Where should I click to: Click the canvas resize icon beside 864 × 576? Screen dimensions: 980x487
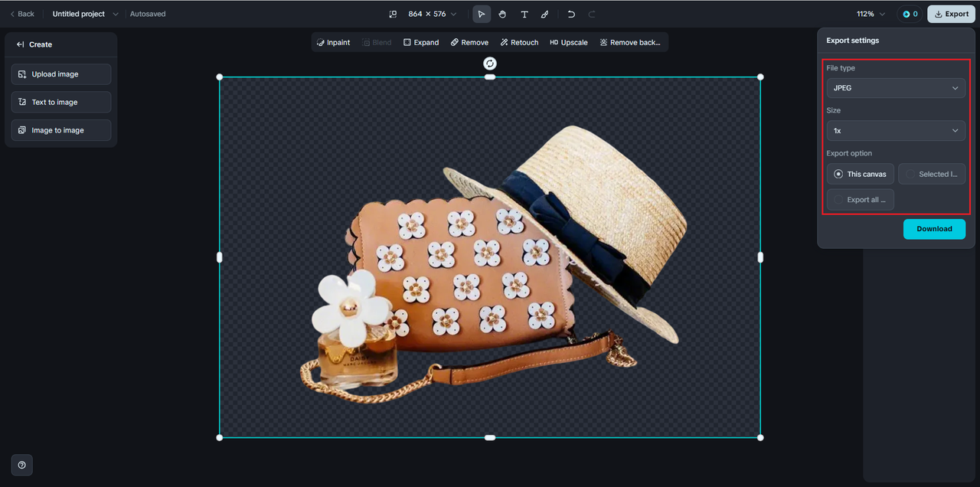(393, 14)
